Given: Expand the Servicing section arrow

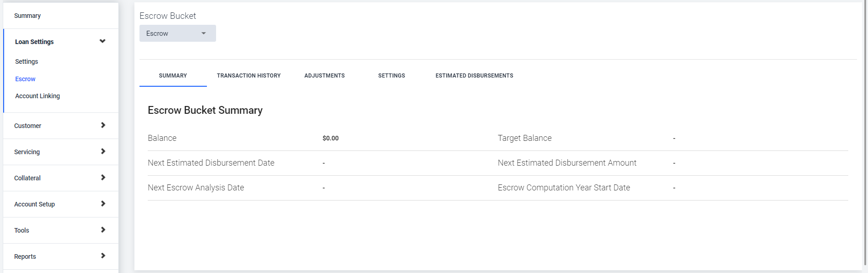Looking at the screenshot, I should [x=103, y=151].
